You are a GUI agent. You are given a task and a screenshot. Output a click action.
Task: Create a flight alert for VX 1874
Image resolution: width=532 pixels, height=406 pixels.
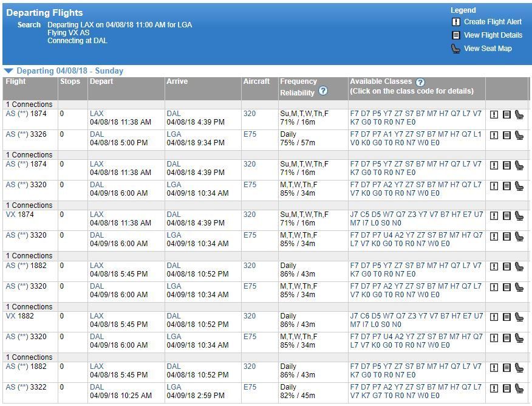(x=494, y=216)
